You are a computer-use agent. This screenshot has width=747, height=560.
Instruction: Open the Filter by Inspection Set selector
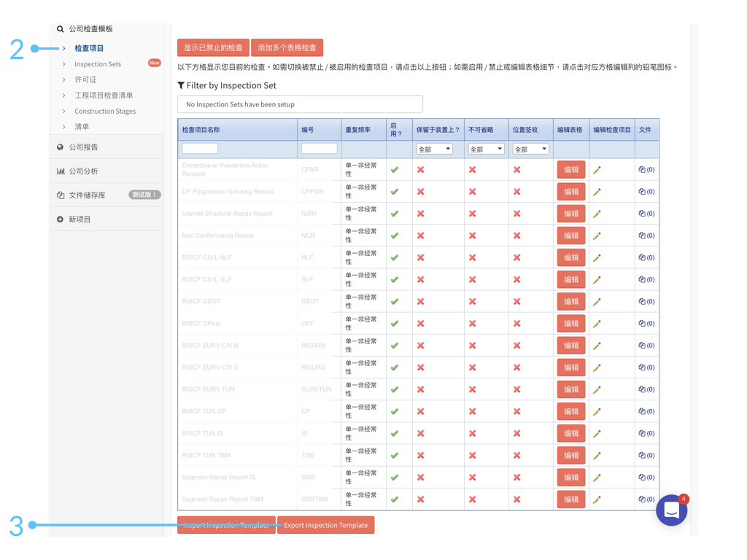click(300, 104)
